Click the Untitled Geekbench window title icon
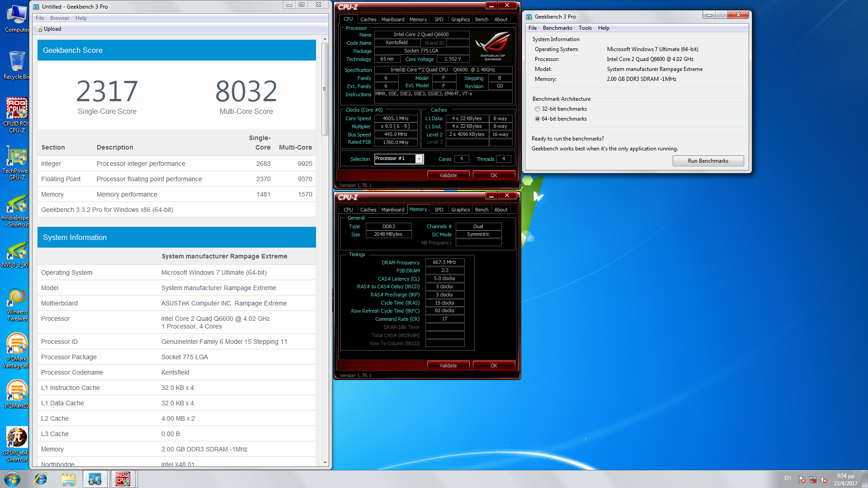The height and width of the screenshot is (488, 868). [36, 7]
